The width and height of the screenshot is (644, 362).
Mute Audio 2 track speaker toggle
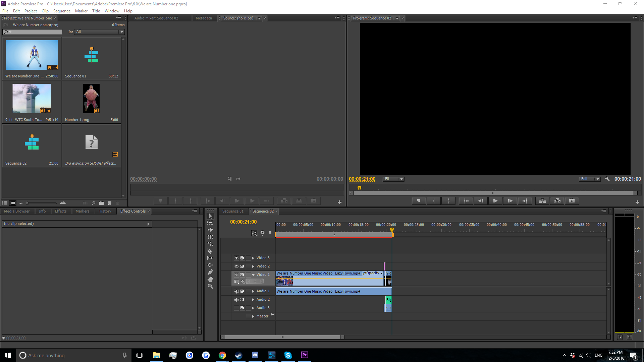(x=236, y=300)
